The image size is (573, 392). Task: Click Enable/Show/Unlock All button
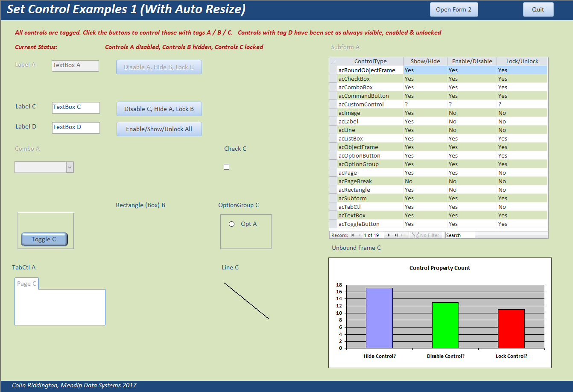click(x=159, y=129)
